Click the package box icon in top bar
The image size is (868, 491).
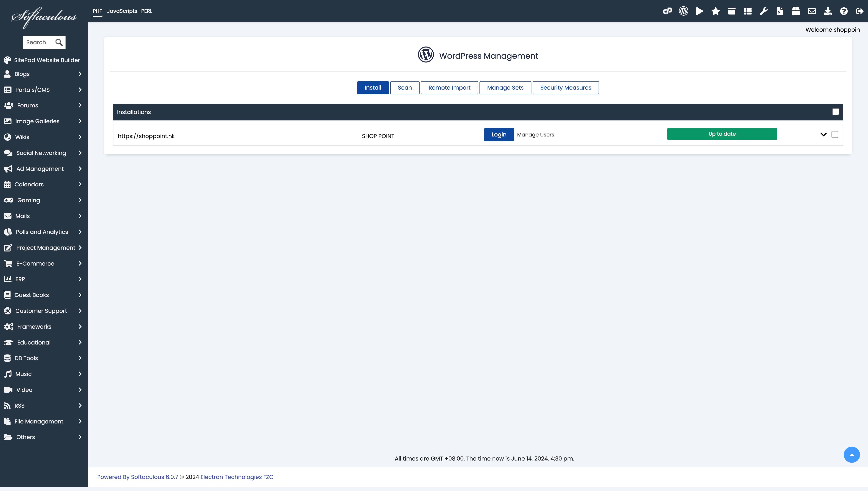[x=796, y=11]
